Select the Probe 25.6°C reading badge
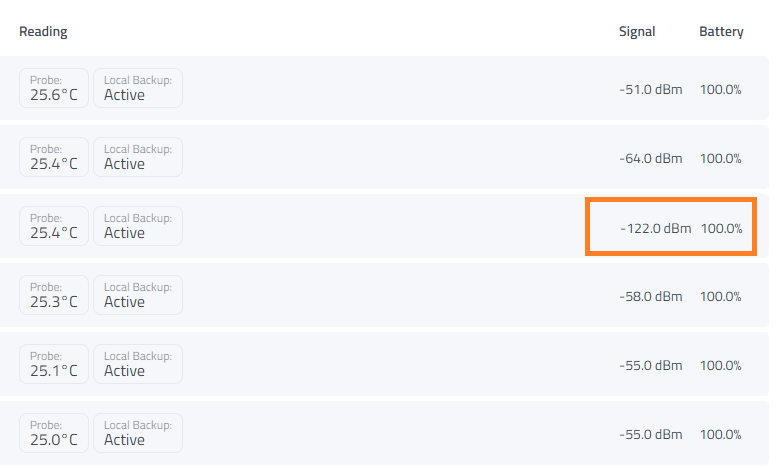 click(54, 88)
